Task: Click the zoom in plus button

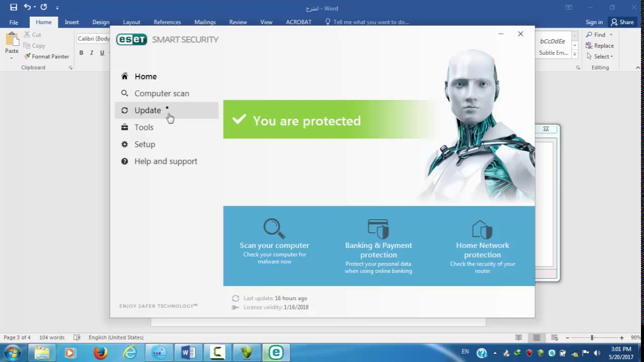Action: coord(622,337)
